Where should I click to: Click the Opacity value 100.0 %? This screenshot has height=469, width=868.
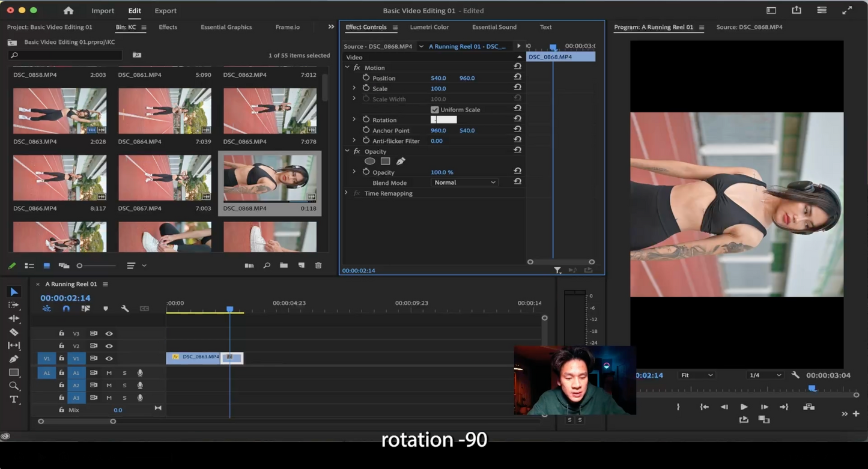[x=442, y=172]
